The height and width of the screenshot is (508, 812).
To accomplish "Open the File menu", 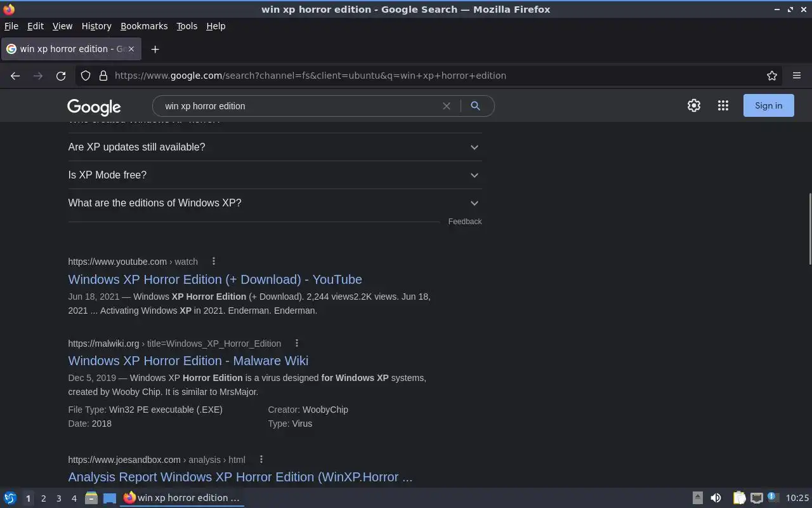I will pos(11,26).
